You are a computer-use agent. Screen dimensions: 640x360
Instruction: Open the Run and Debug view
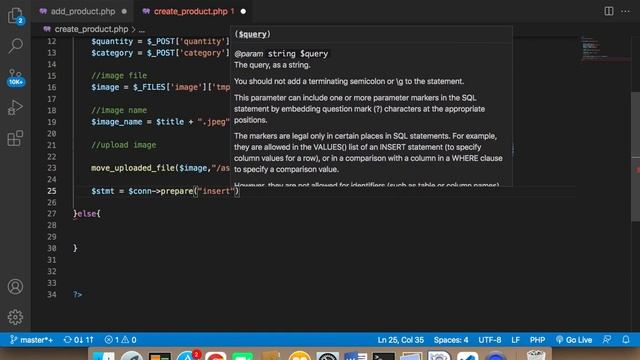click(15, 107)
